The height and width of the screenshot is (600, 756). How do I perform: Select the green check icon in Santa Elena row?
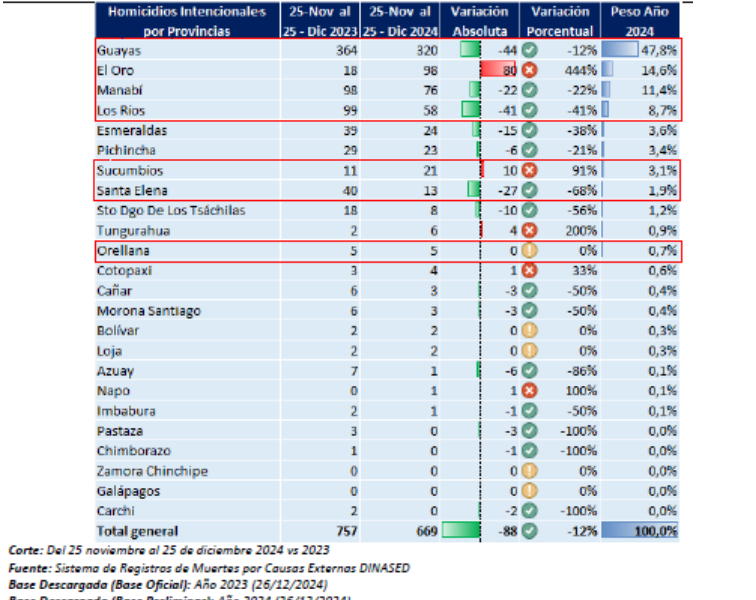[528, 191]
